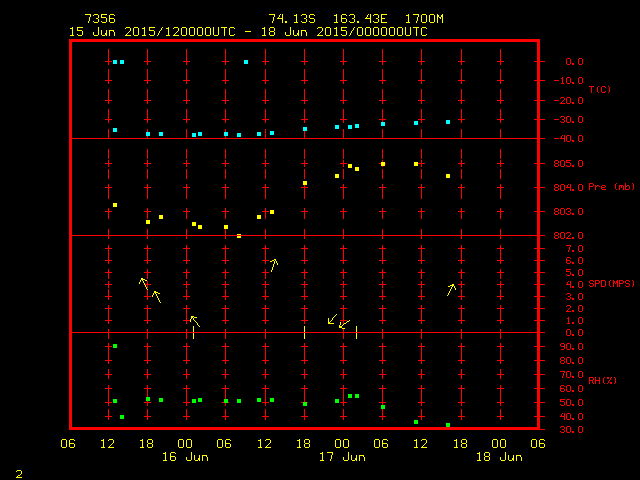This screenshot has width=640, height=480.
Task: Click the rightmost yellow wind arrow
Action: pos(452,289)
